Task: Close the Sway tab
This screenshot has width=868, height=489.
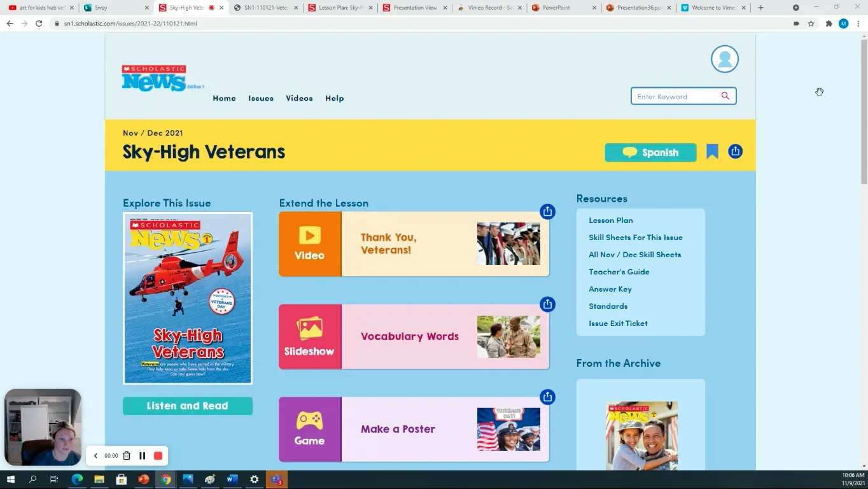Action: 147,8
